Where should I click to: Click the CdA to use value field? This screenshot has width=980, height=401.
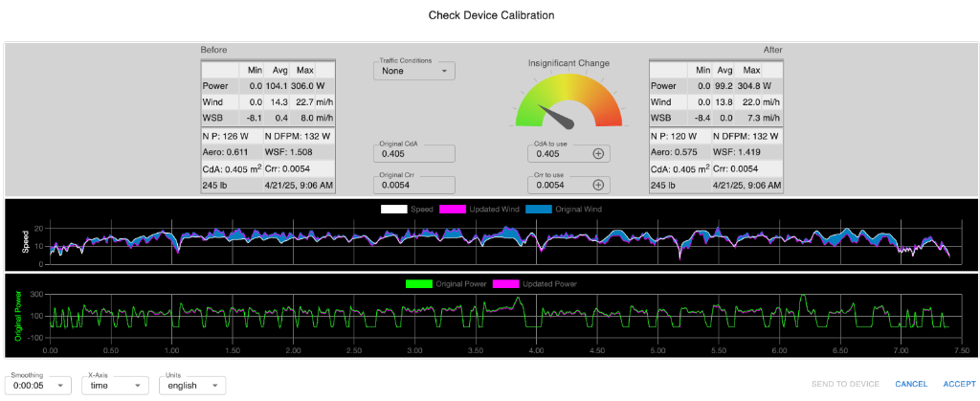point(560,153)
